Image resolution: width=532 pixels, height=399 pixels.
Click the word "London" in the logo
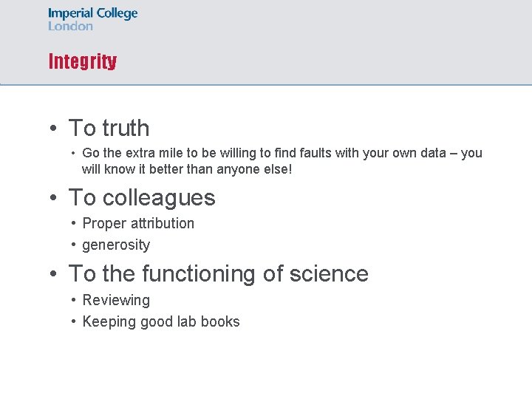70,26
